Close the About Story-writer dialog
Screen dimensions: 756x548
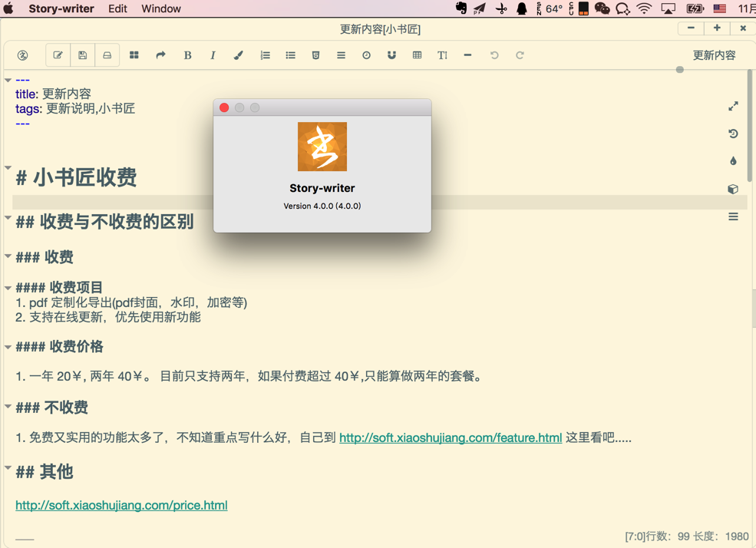pos(224,107)
